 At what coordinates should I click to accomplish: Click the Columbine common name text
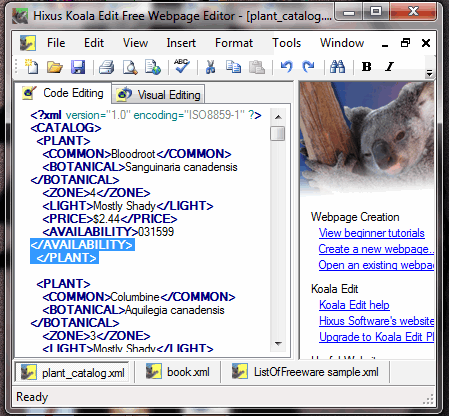135,297
